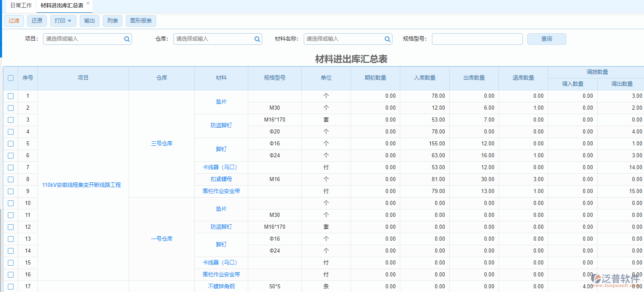Toggle the select-all checkbox in table header
Viewport: 644px width, 292px height.
(10, 78)
